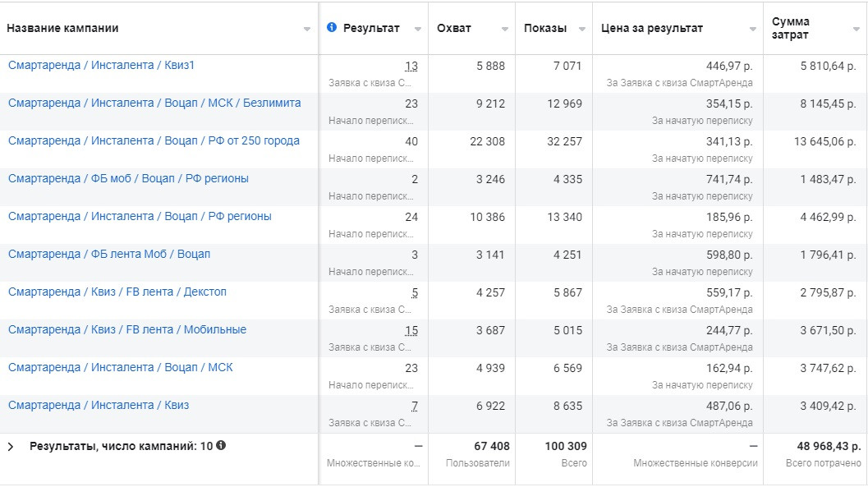Sort by the Цена за результат header
Image resolution: width=868 pixels, height=487 pixels.
coord(652,28)
